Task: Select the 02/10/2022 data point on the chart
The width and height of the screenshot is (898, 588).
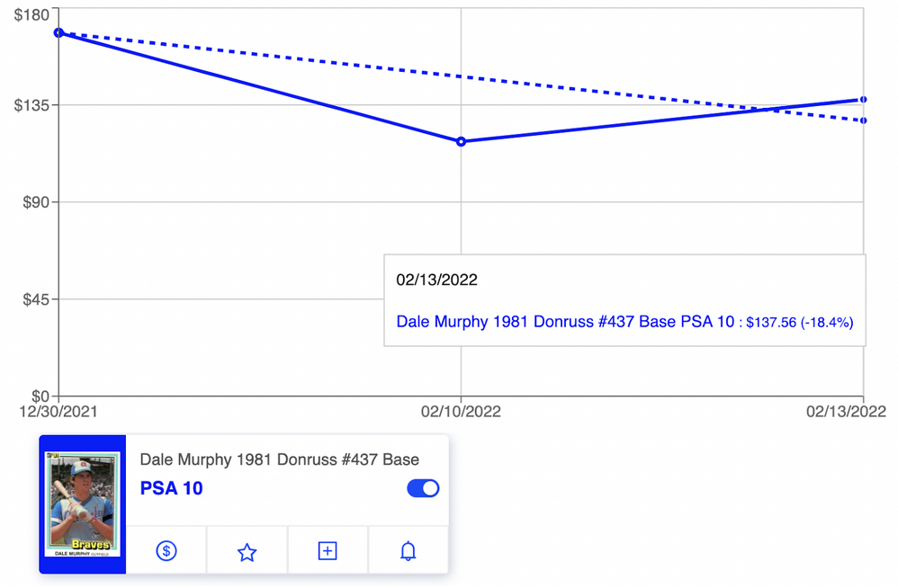Action: click(x=461, y=141)
